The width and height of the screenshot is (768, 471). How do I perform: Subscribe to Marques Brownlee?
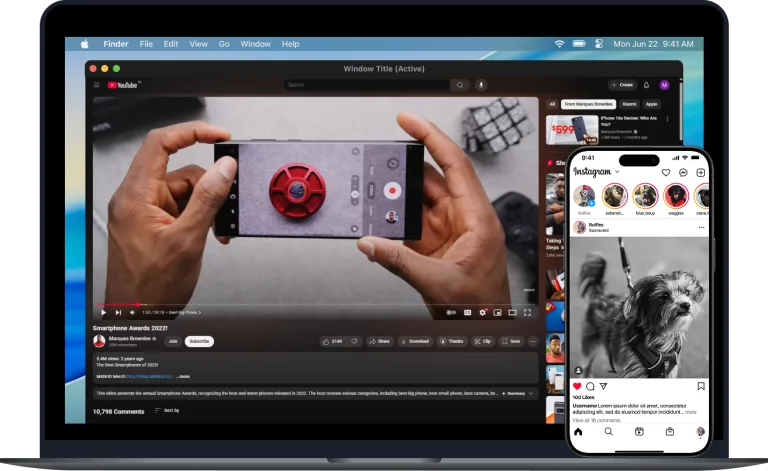[199, 341]
